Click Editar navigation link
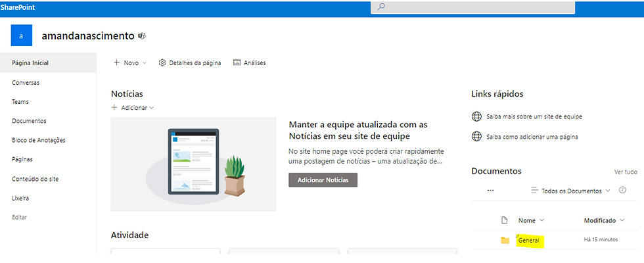644x263 pixels. click(19, 217)
